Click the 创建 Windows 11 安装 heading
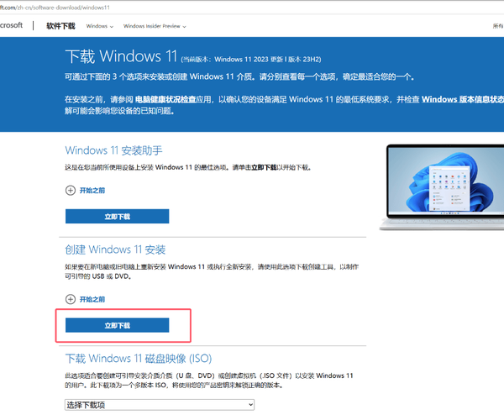This screenshot has width=504, height=420. pos(115,249)
